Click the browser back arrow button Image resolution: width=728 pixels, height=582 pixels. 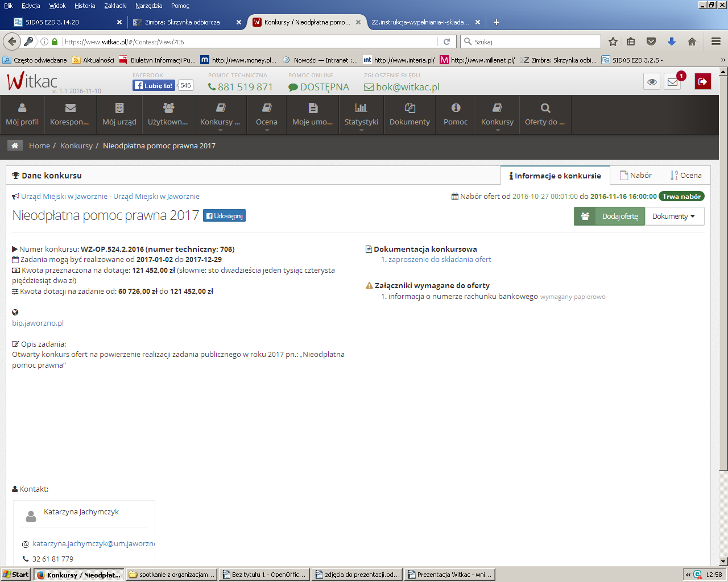[x=12, y=41]
